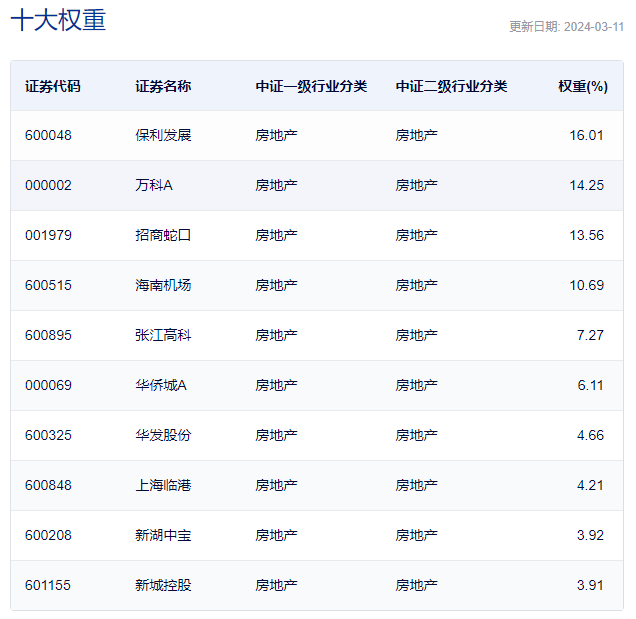The width and height of the screenshot is (636, 619).
Task: Click first-level industry 房地产 in 海南机场 row
Action: coord(276,286)
